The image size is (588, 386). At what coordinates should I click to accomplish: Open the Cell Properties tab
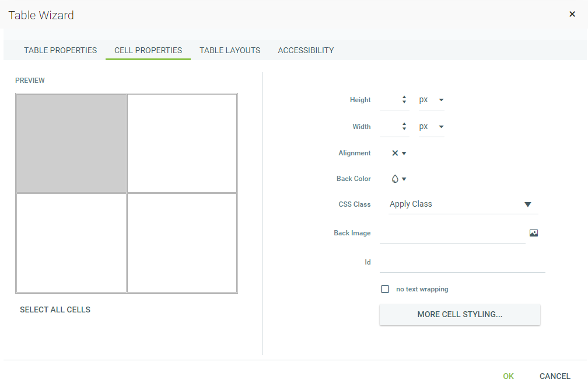pos(148,50)
